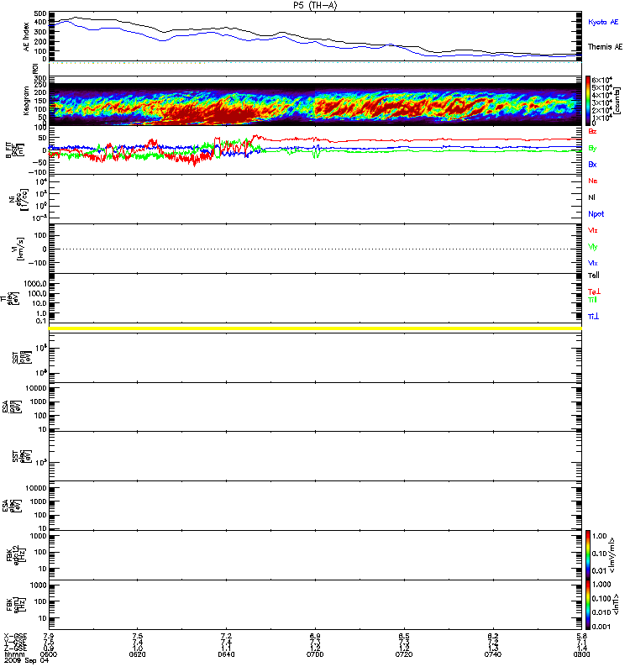Click the FBK nT color bar
This screenshot has height=672, width=630.
click(x=588, y=604)
